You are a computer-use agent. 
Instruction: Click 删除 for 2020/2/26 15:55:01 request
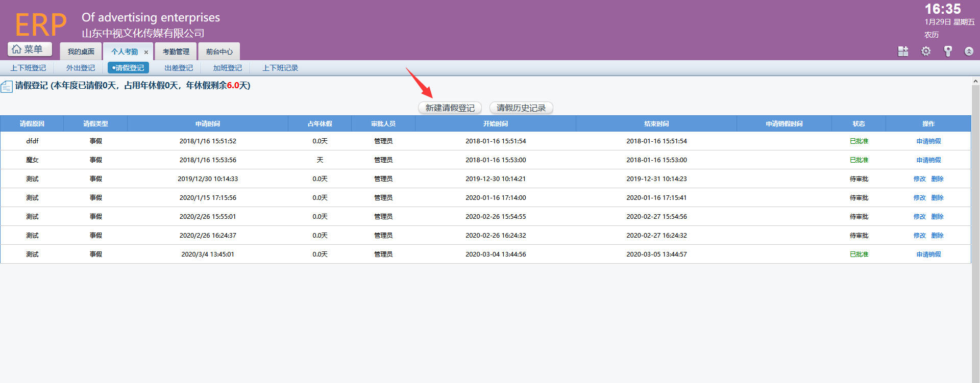[937, 217]
